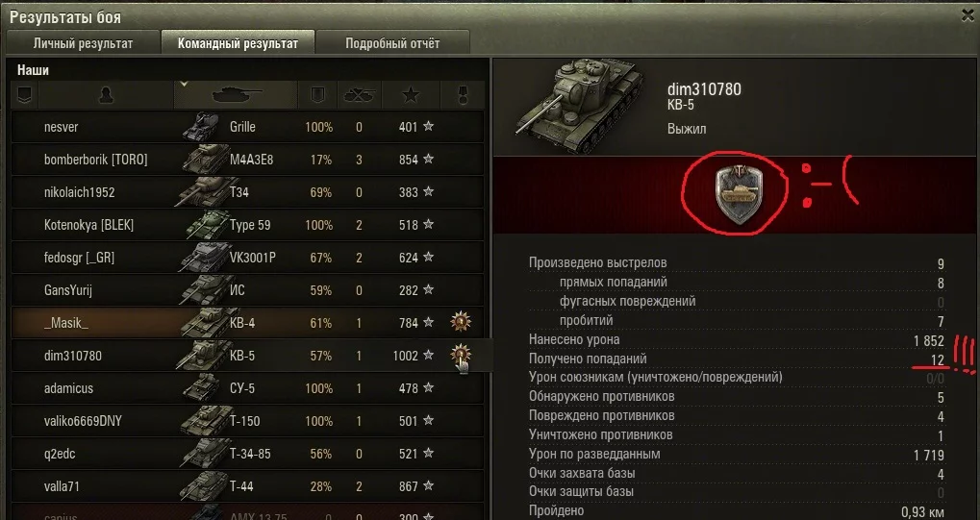Close the battle results window

click(x=967, y=15)
